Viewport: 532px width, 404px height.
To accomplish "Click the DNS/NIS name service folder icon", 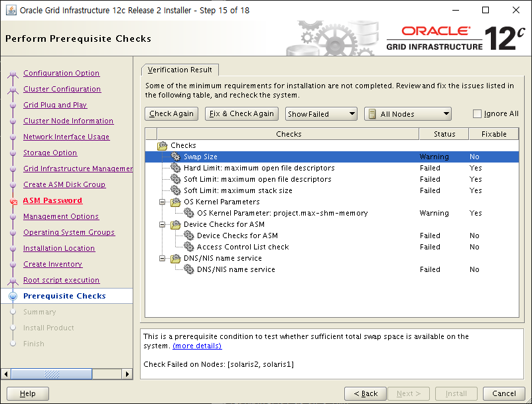I will [x=175, y=258].
